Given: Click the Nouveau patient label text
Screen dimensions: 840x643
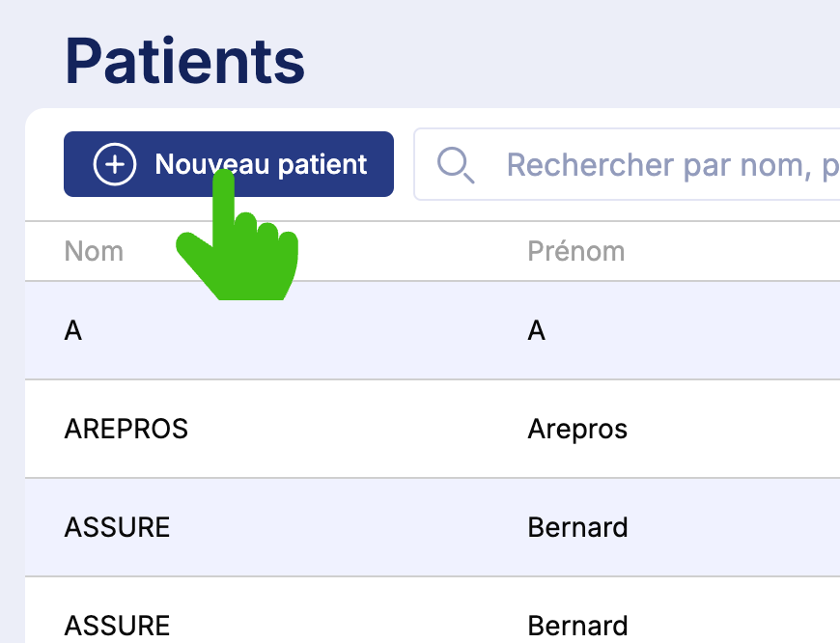Looking at the screenshot, I should click(x=261, y=164).
